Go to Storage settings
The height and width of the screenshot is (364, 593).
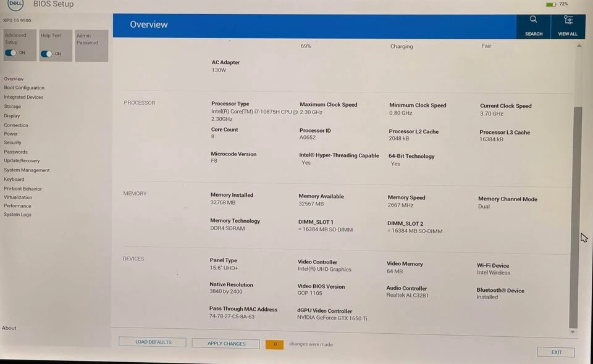[12, 106]
